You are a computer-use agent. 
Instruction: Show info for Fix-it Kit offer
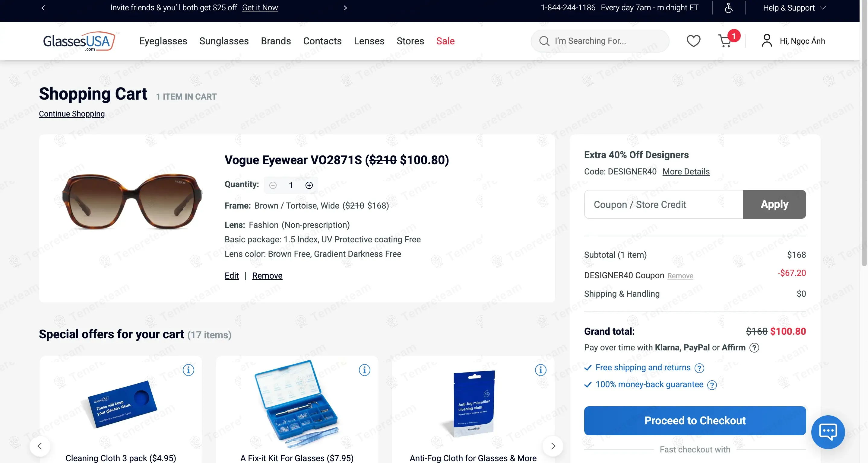(364, 370)
